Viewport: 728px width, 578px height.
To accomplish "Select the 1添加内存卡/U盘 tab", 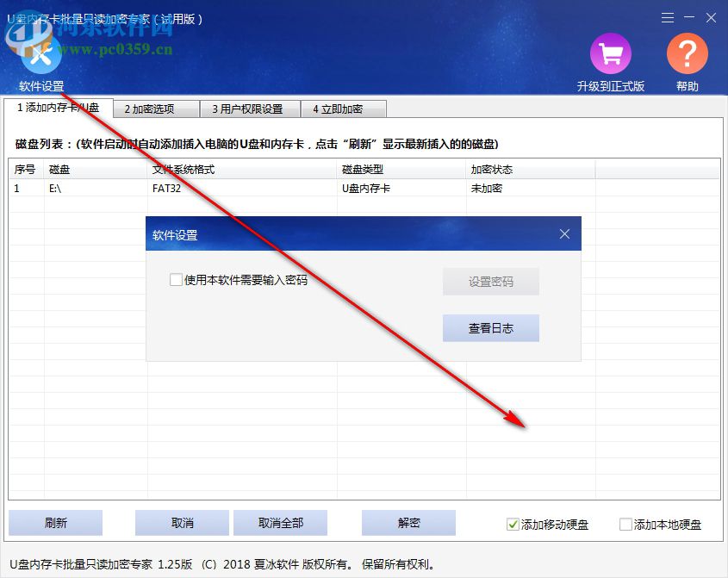I will coord(60,109).
